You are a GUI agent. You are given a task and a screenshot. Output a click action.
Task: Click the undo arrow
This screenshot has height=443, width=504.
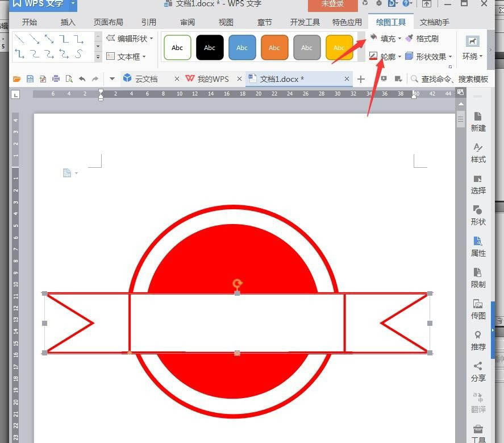coord(82,79)
